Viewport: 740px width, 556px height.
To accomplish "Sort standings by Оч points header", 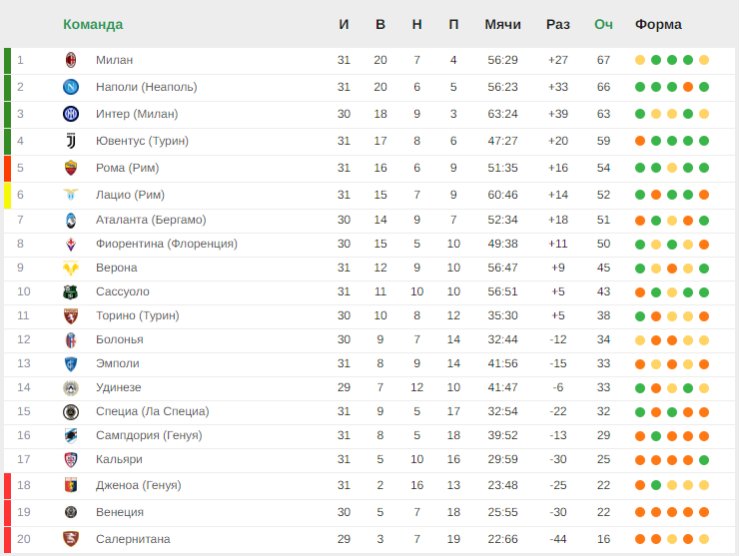I will click(603, 24).
